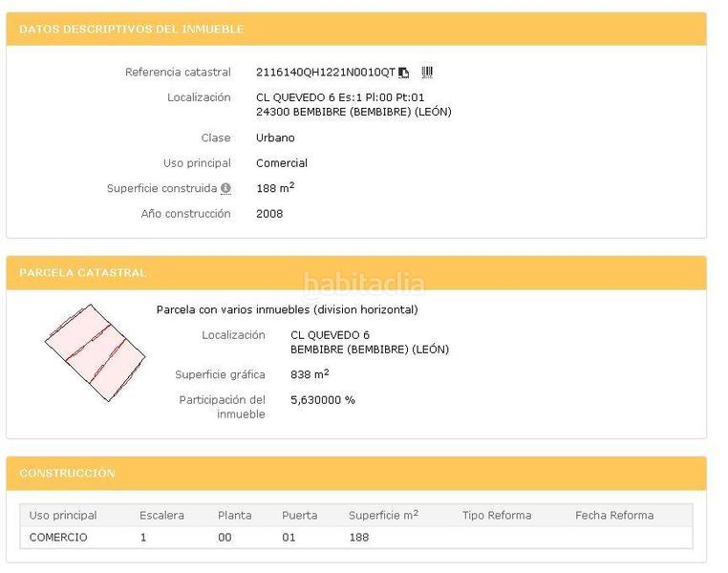Select the reference 2116140QH1221N0010QT text
The image size is (728, 573).
click(326, 73)
